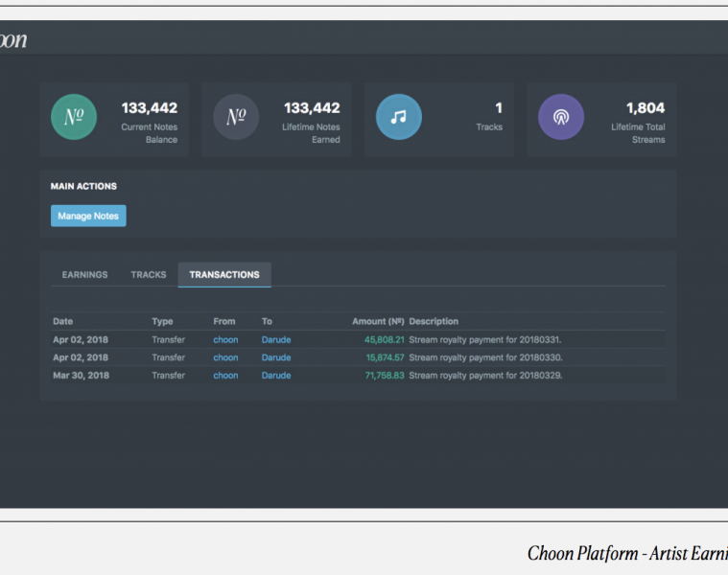Click the Type column header
The width and height of the screenshot is (728, 575).
[162, 322]
